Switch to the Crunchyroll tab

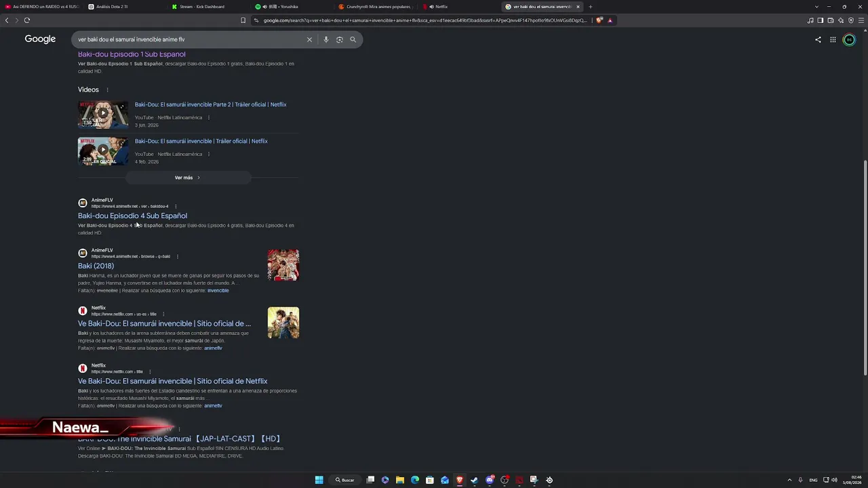[375, 7]
